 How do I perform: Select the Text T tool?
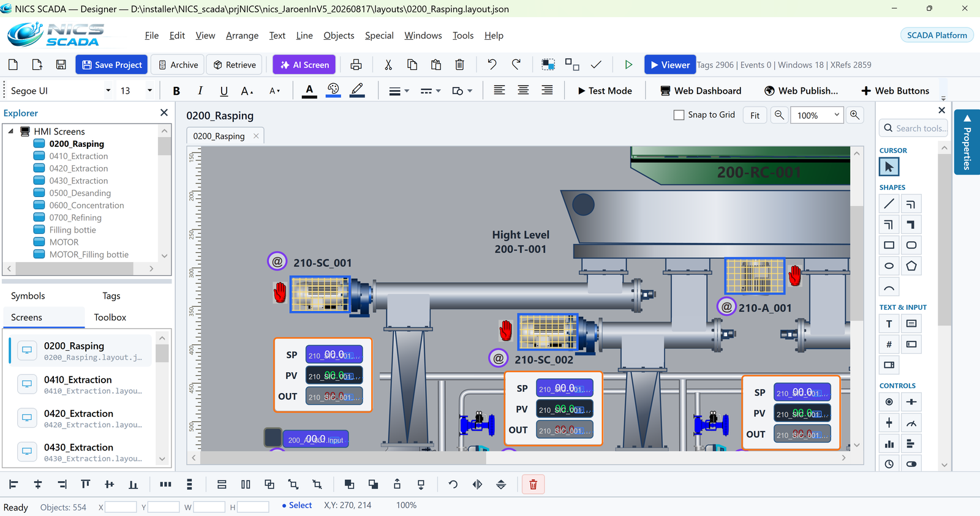click(x=889, y=324)
